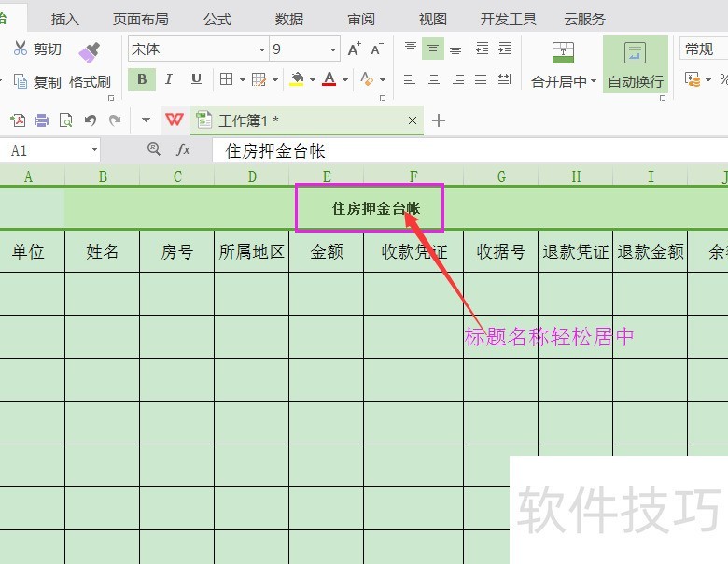The width and height of the screenshot is (728, 564).
Task: Open the Name Box dropdown next to A1
Action: 94,150
